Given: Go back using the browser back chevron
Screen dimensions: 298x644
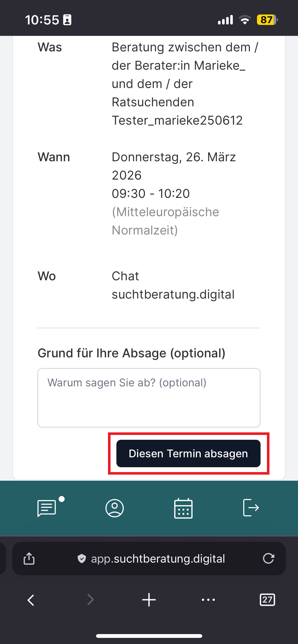Looking at the screenshot, I should [31, 600].
